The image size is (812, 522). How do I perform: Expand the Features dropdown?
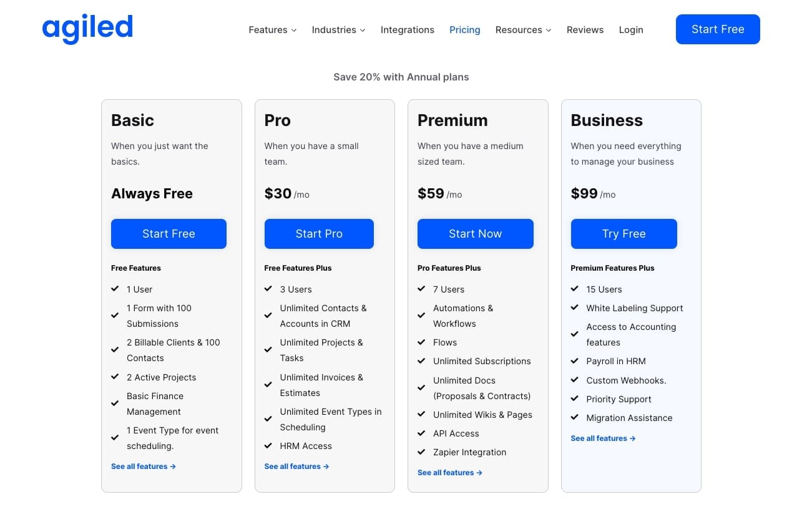(x=273, y=29)
